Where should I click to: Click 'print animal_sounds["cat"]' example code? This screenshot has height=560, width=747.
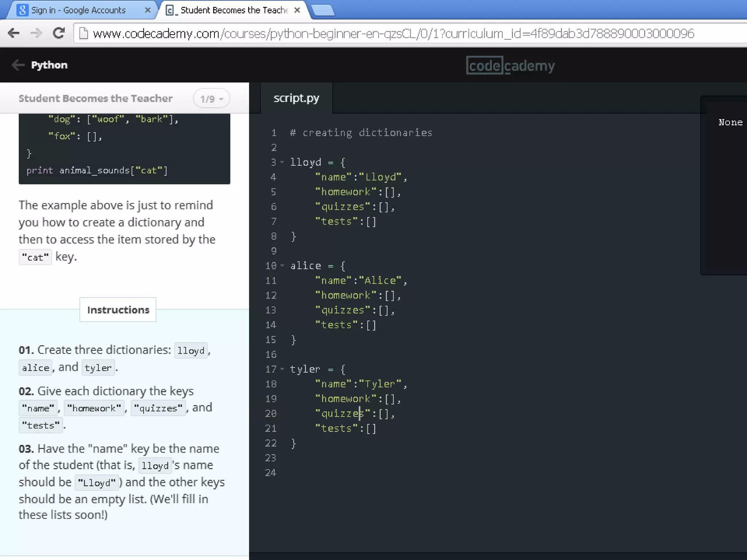click(97, 171)
